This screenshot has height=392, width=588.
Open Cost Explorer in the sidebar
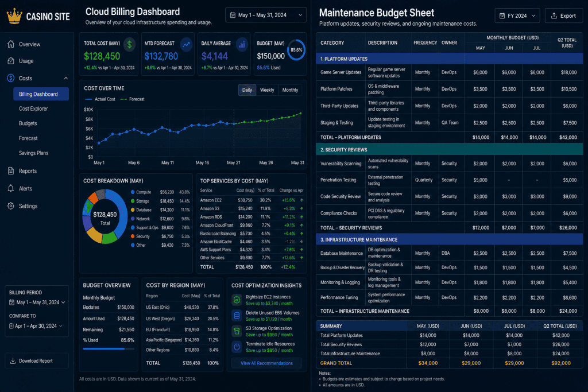click(x=33, y=108)
